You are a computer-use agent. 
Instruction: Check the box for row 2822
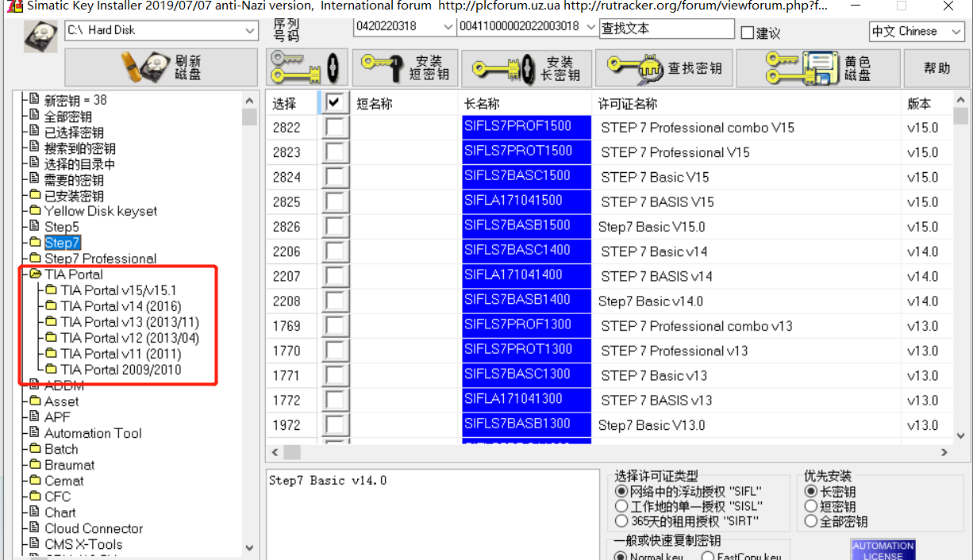336,128
